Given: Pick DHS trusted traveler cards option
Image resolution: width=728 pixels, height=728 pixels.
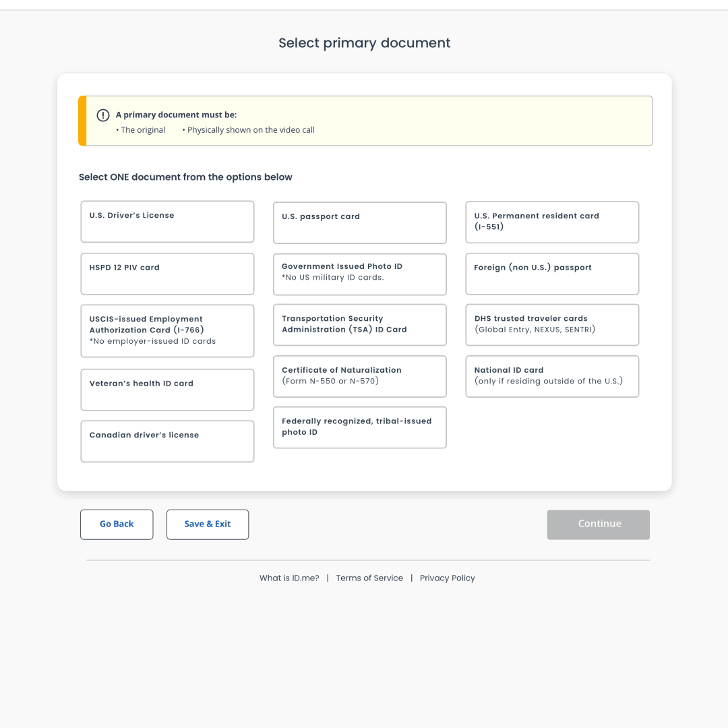Looking at the screenshot, I should pos(551,324).
